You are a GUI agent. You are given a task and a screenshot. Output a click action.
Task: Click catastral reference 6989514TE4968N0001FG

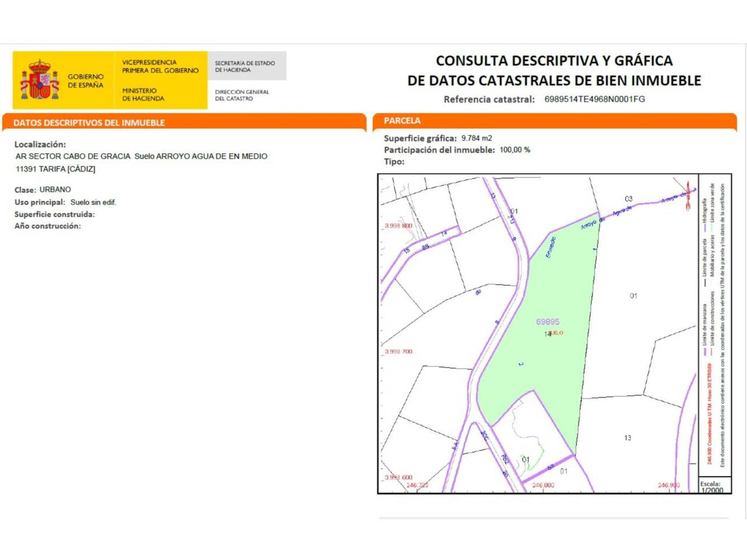[x=594, y=99]
